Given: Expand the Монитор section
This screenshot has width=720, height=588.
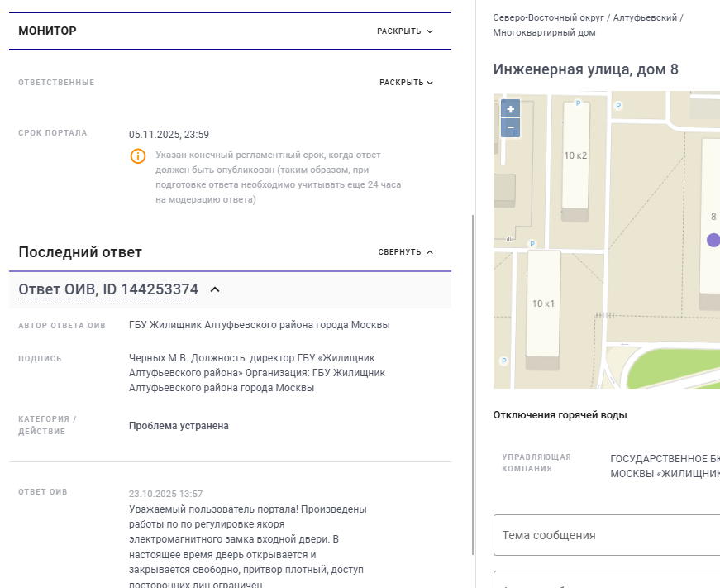Looking at the screenshot, I should (405, 31).
